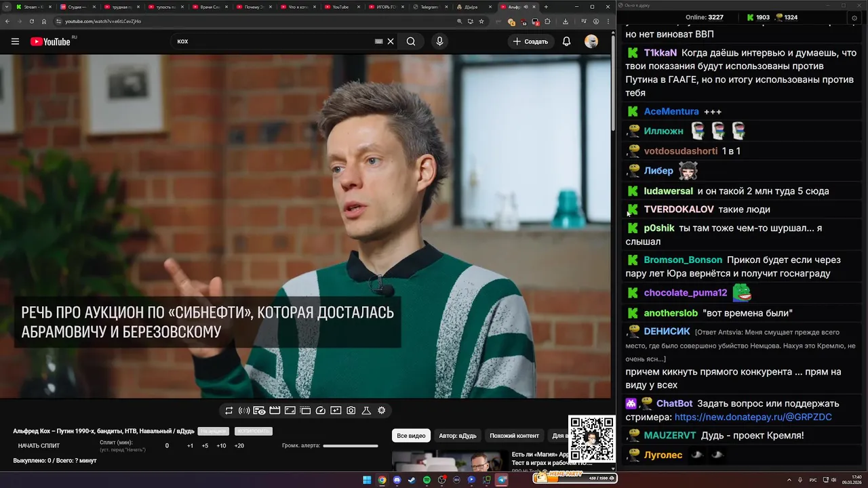
Task: Open the browser extensions puzzle icon
Action: coord(547,21)
